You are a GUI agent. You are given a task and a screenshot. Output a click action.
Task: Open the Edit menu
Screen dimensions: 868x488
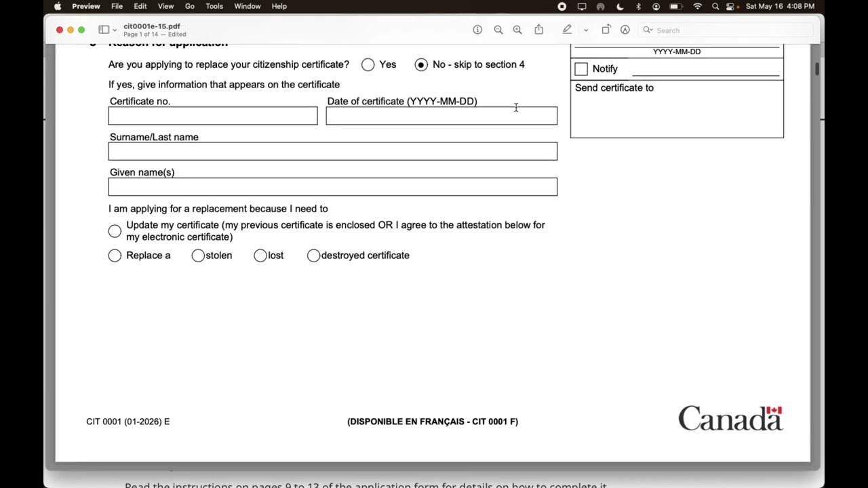[x=140, y=6]
